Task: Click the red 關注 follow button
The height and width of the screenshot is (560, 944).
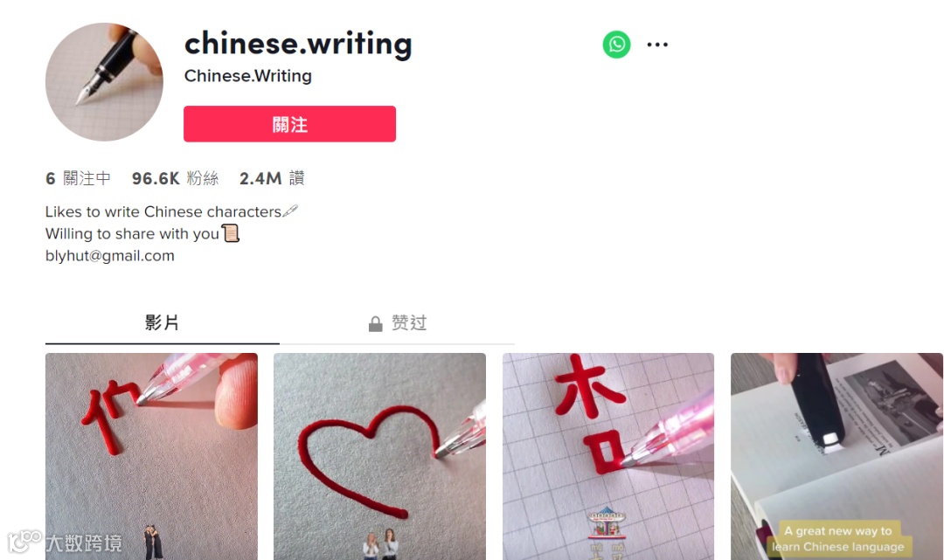Action: [289, 124]
